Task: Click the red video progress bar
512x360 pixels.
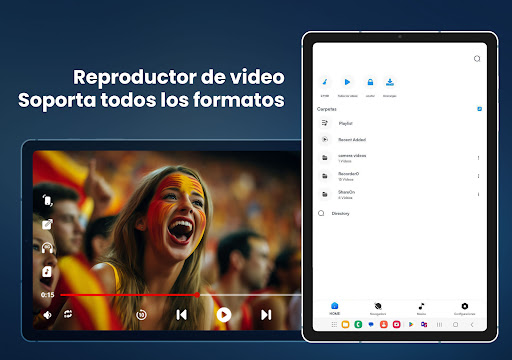Action: [129, 295]
